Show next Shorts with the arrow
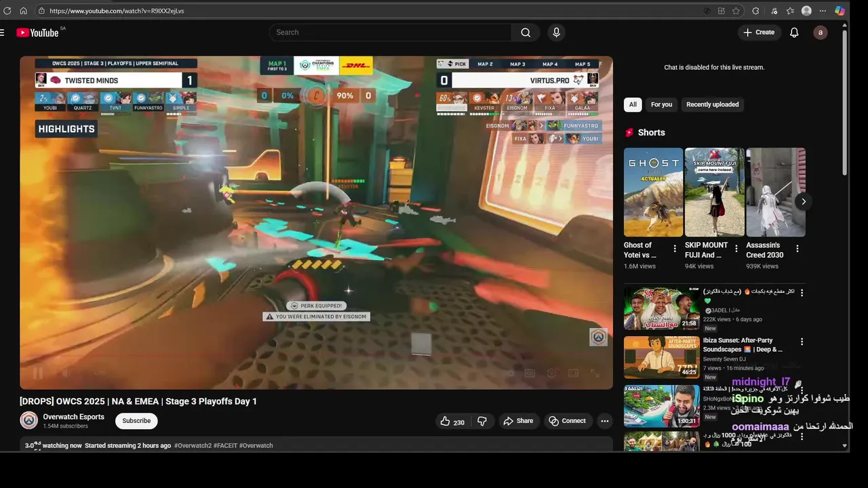Screen dimensions: 868x488 coord(804,201)
